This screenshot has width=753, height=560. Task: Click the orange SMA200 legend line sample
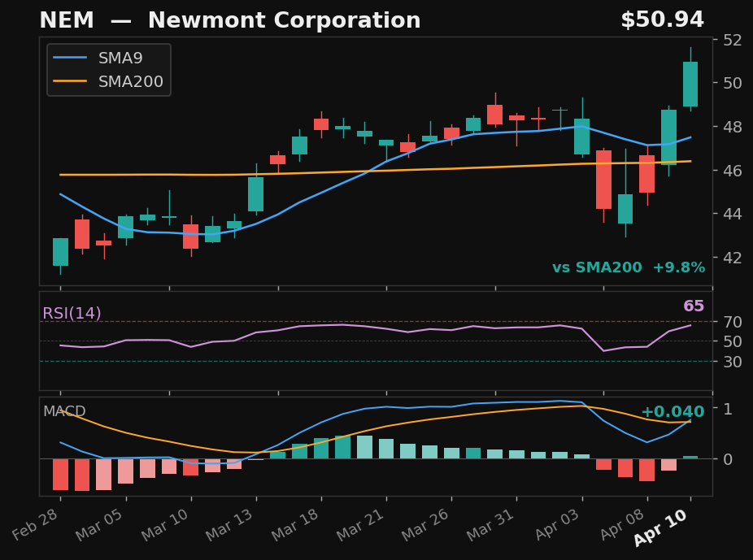[x=70, y=81]
